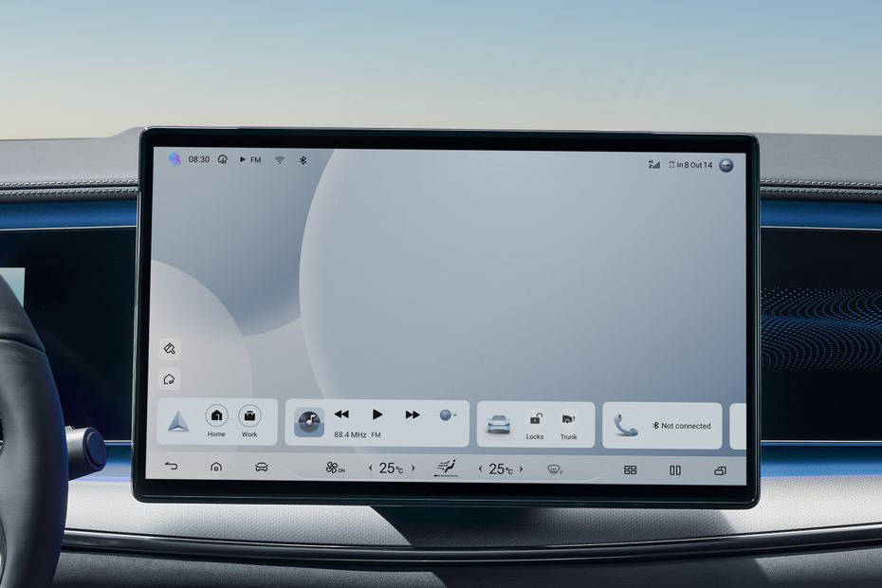
Task: Open vehicle controls via car image
Action: (x=498, y=426)
